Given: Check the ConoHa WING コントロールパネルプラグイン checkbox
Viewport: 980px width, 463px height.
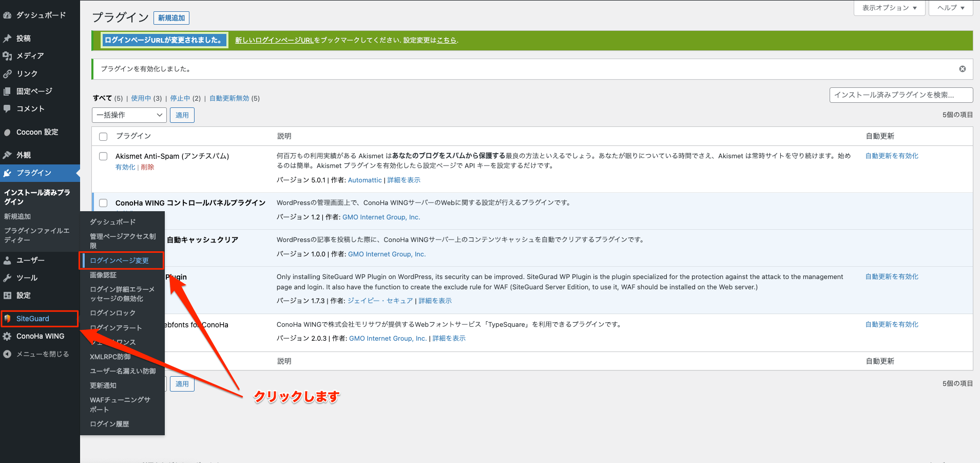Looking at the screenshot, I should [103, 202].
